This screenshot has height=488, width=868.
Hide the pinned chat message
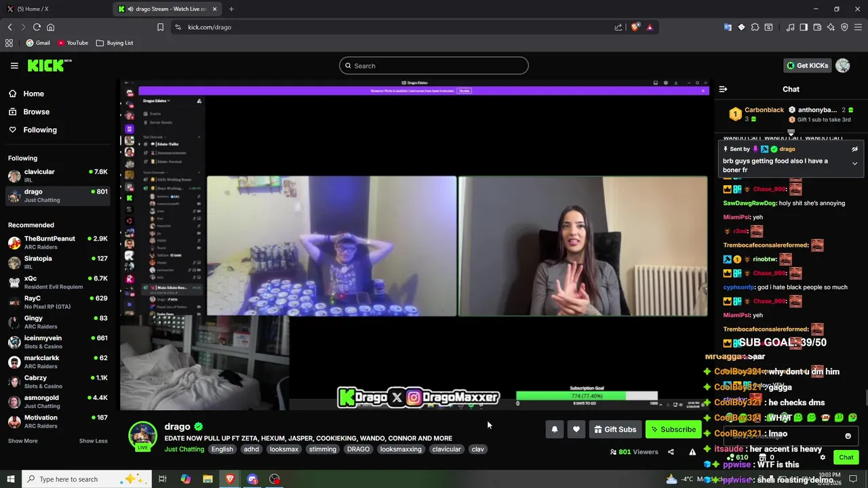tap(854, 149)
